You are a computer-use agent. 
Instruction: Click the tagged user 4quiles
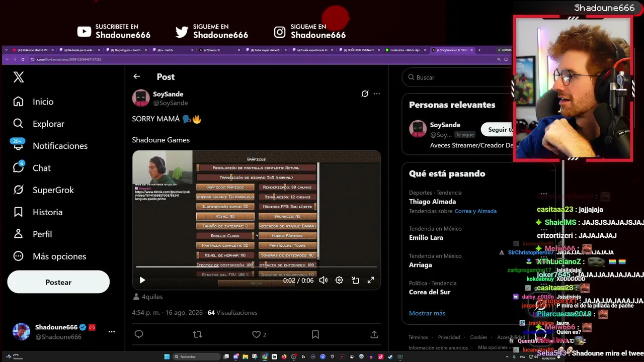pos(152,297)
